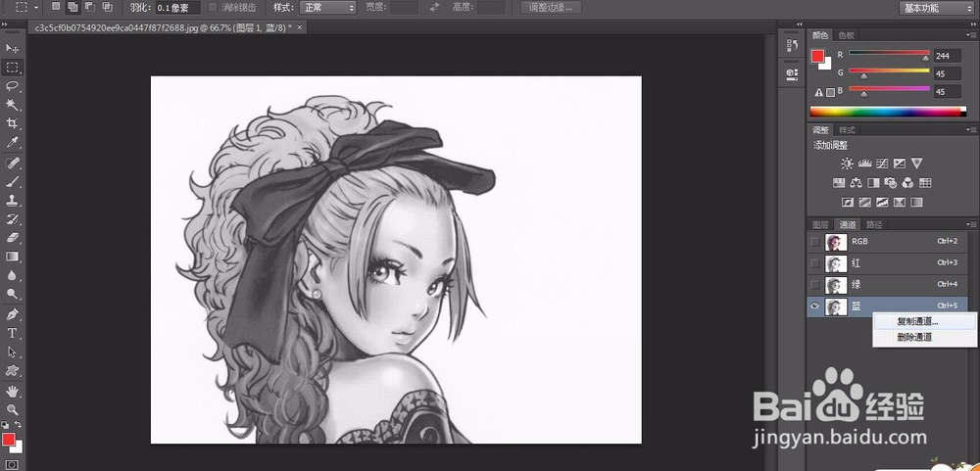Add Gradient Map adjustment

point(916,203)
